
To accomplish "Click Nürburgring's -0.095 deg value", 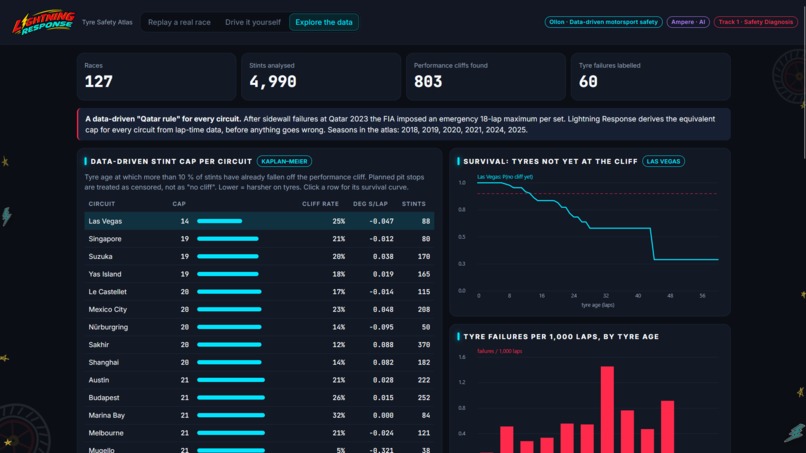I will click(381, 327).
